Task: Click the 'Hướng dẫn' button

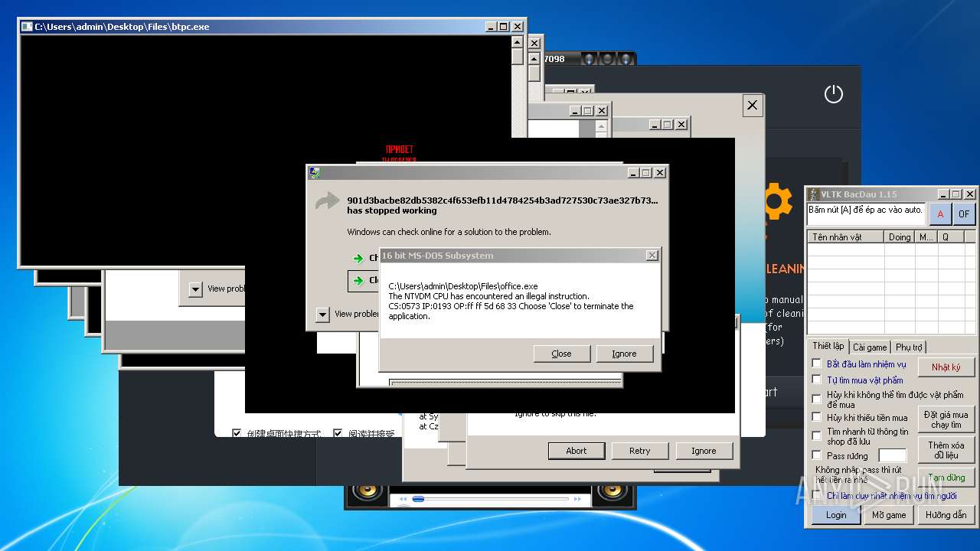Action: (x=946, y=515)
